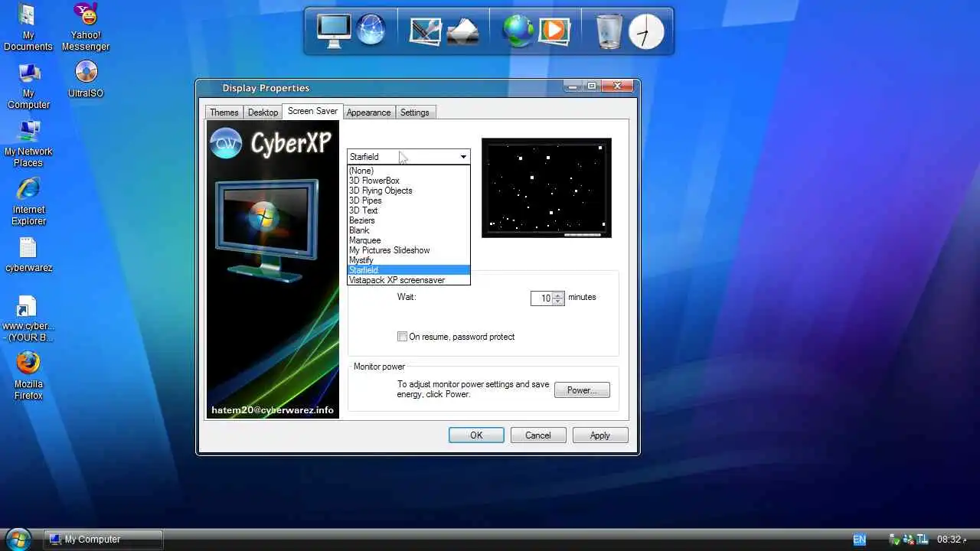Screen dimensions: 980x551
Task: Switch to the Appearance tab
Action: (368, 112)
